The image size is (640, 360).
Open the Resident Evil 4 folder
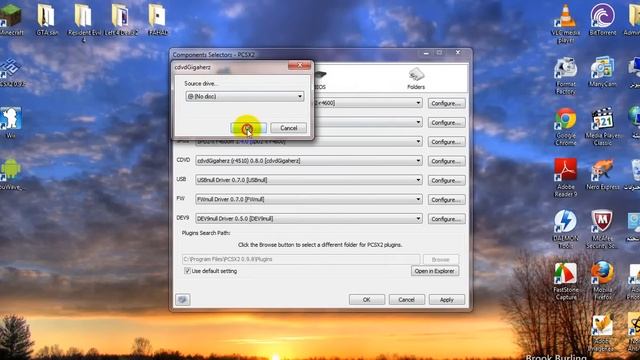(83, 22)
